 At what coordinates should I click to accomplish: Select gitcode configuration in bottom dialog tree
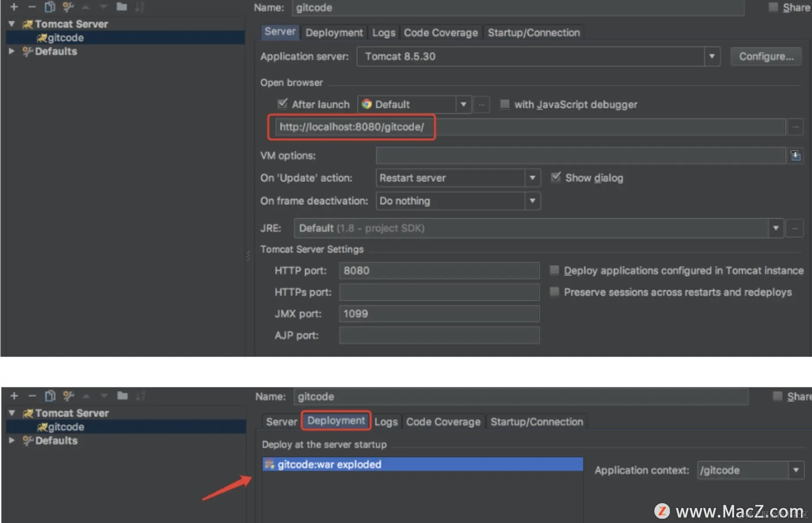click(x=126, y=427)
